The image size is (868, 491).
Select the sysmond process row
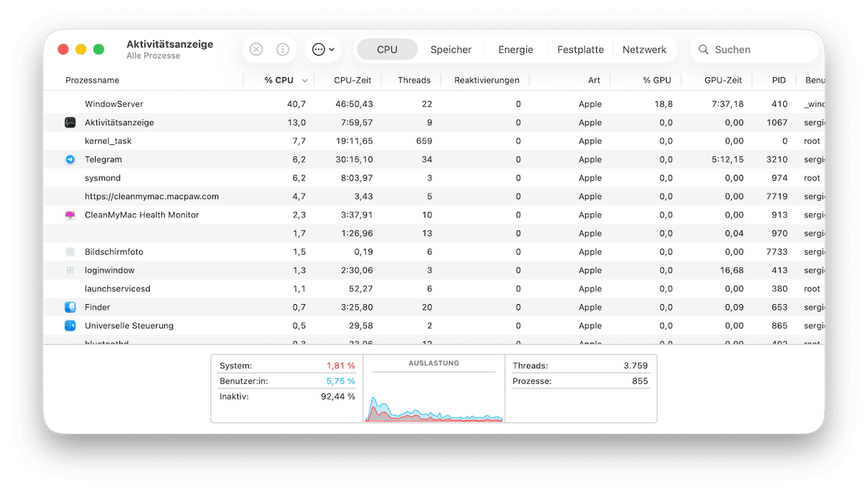(x=434, y=178)
